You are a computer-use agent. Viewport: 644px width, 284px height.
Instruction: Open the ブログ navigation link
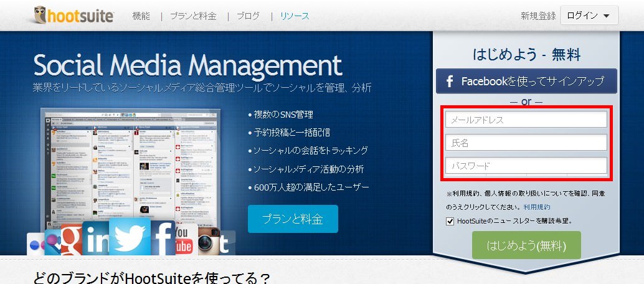pyautogui.click(x=249, y=16)
